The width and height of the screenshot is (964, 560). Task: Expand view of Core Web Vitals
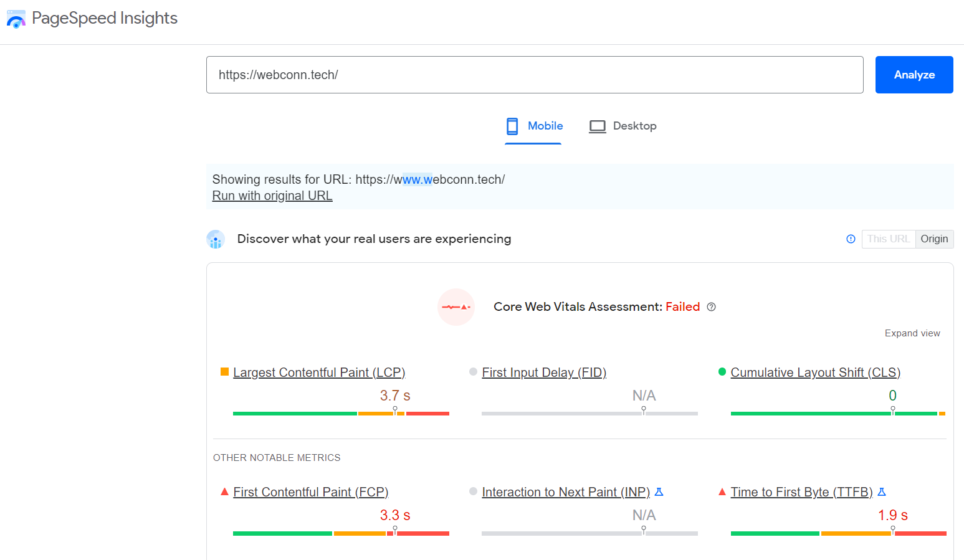coord(912,333)
